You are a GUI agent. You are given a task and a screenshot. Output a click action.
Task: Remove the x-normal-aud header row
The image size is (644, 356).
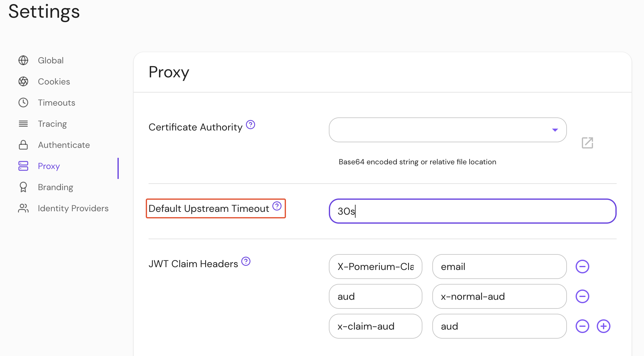click(x=582, y=296)
